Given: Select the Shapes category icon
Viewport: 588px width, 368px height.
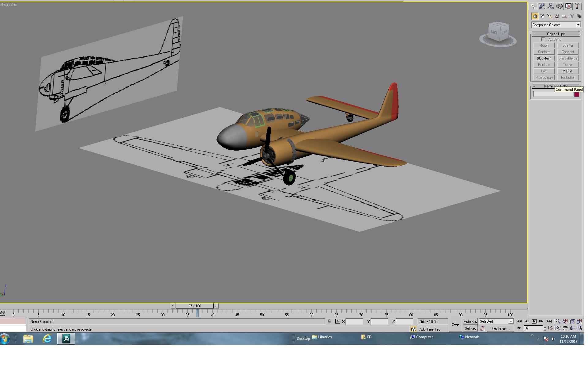Looking at the screenshot, I should 542,16.
